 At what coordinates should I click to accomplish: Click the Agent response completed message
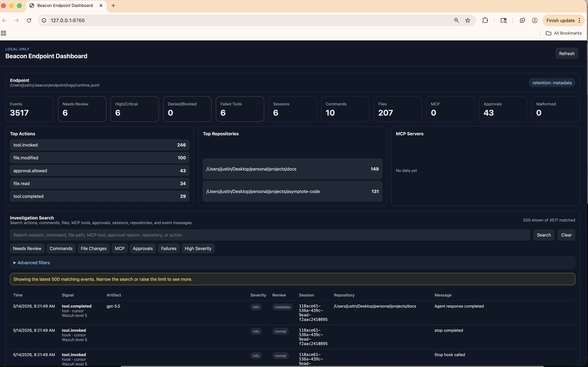coord(459,306)
